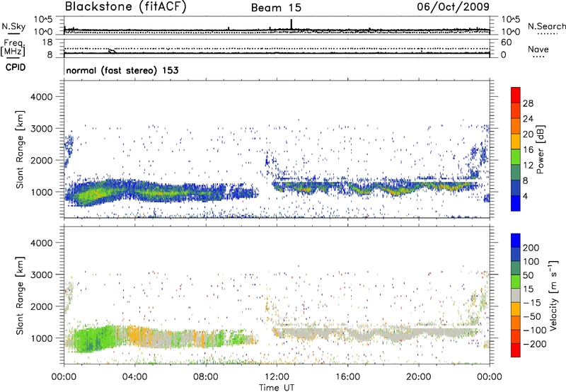
Task: Click the light green 12–16 dB Power color segment
Action: click(516, 156)
